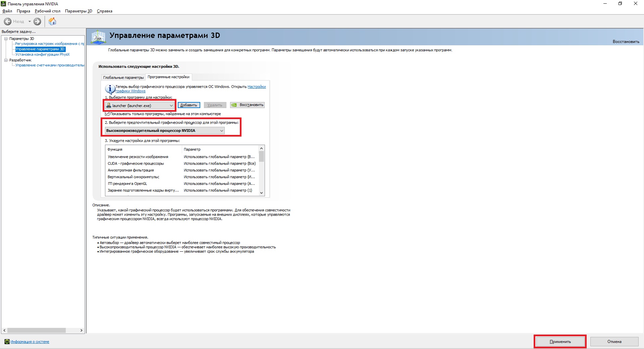Switch to Глобальные параметры tab
This screenshot has width=644, height=349.
point(123,78)
